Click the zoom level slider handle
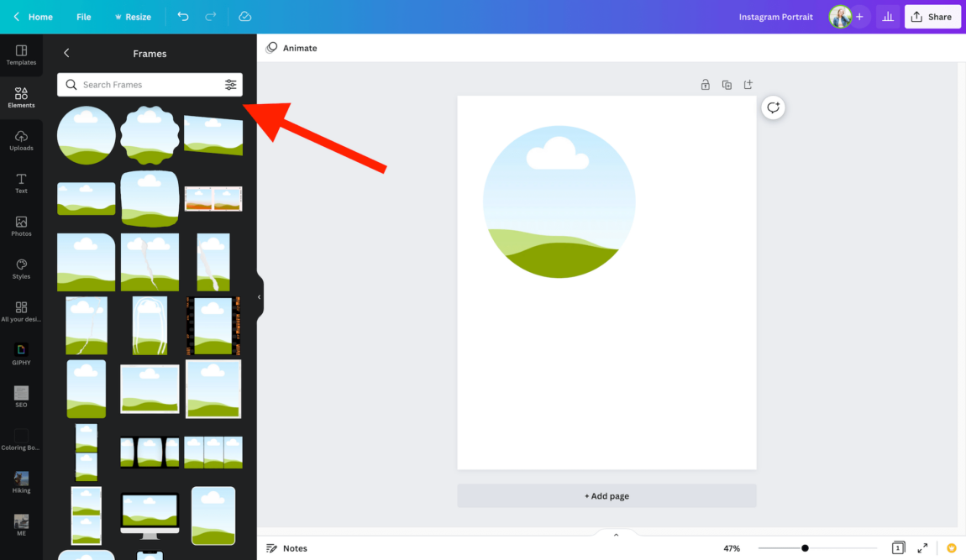The image size is (966, 560). pyautogui.click(x=805, y=548)
